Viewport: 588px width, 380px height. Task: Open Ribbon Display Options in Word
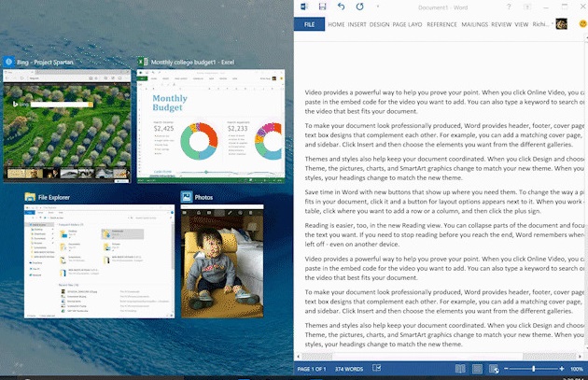pyautogui.click(x=527, y=7)
